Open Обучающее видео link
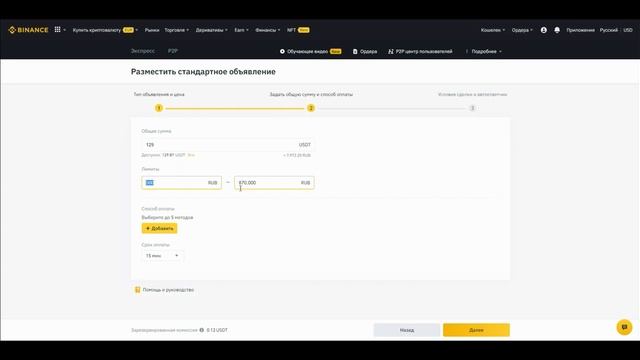 click(310, 51)
